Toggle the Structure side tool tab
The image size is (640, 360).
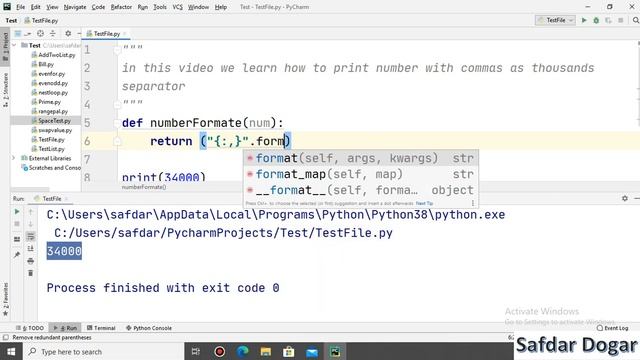coord(5,90)
